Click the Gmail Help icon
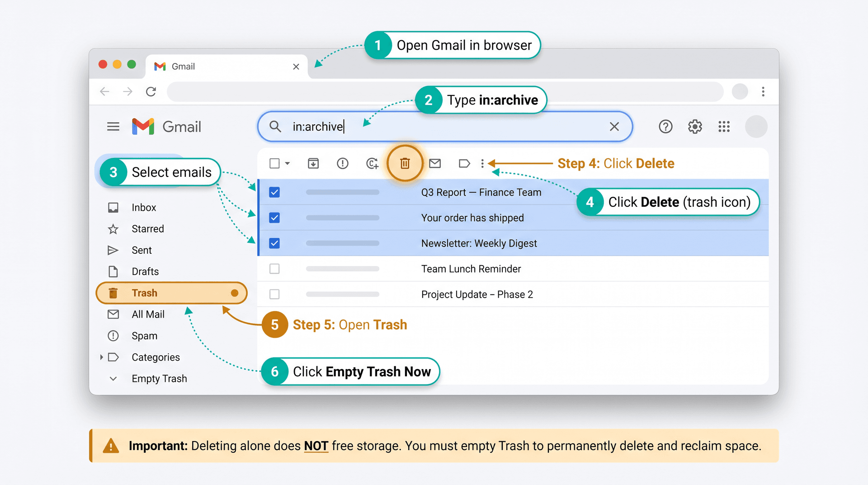 (x=665, y=127)
